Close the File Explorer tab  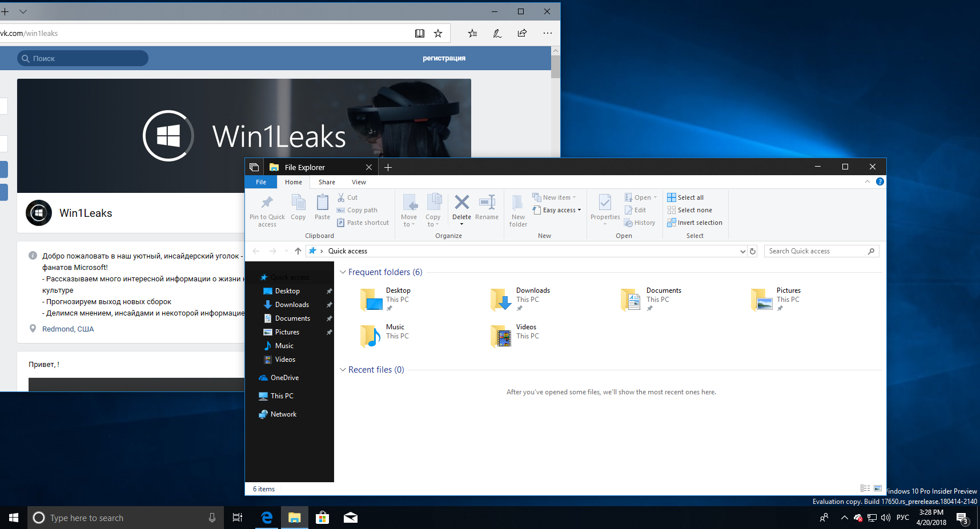(369, 167)
